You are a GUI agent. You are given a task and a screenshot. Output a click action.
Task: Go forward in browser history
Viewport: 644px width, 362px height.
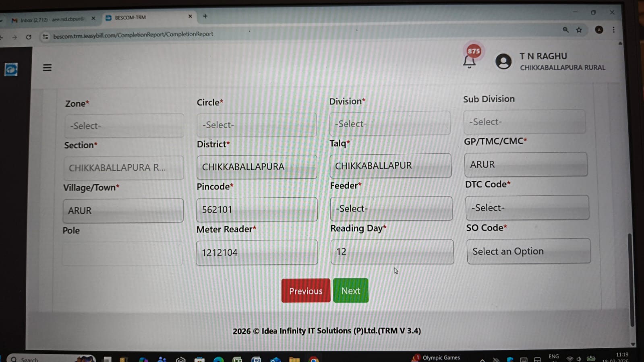coord(14,37)
